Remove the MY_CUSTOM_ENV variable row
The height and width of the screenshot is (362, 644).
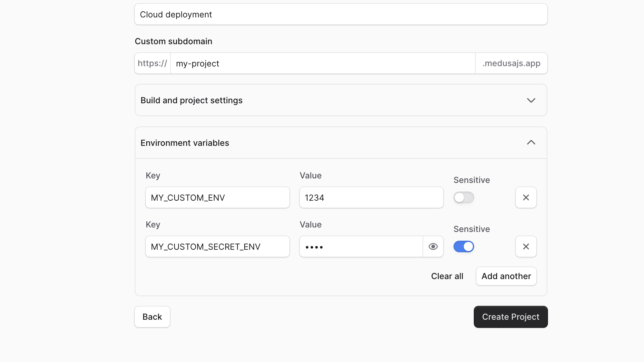click(x=526, y=197)
